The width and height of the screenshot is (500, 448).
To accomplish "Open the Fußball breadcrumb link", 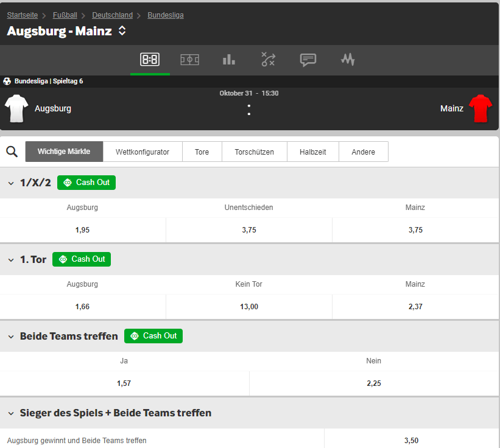I will pos(65,15).
